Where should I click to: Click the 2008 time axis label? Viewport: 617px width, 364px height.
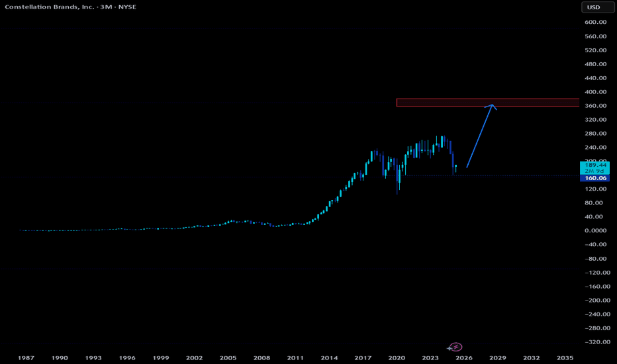click(x=261, y=357)
